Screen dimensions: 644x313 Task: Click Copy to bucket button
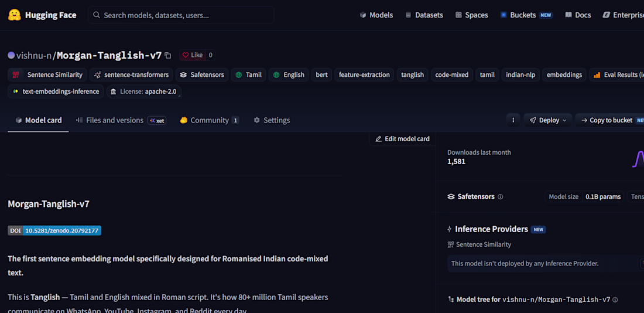(x=609, y=120)
